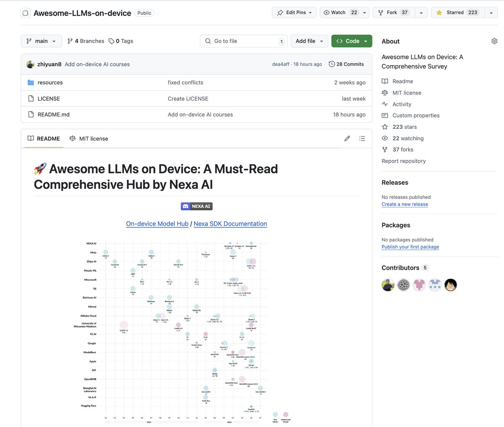Open the resources folder icon

31,83
